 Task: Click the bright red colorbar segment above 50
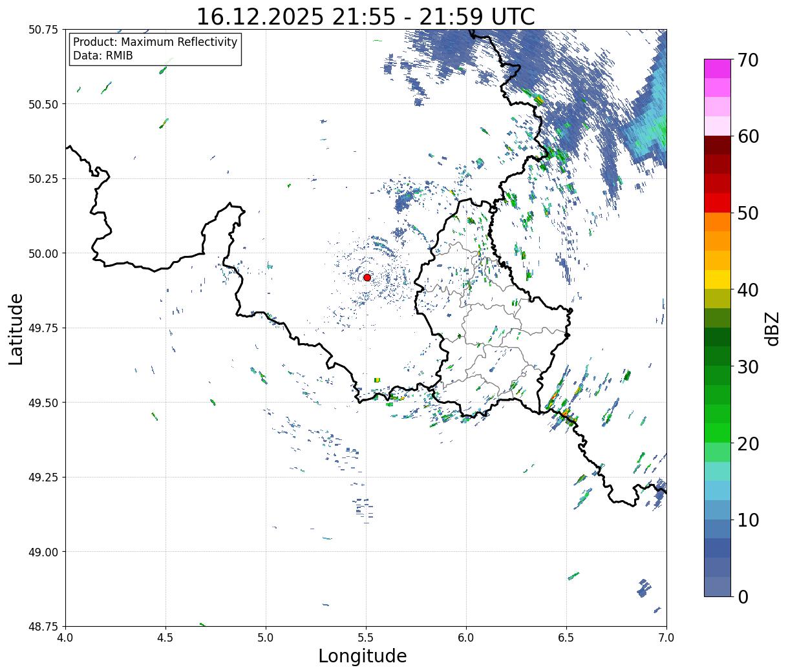pyautogui.click(x=718, y=203)
